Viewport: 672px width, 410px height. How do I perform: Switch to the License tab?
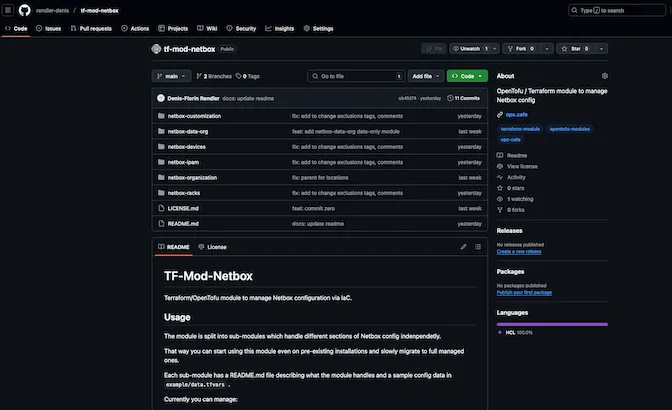(x=212, y=247)
